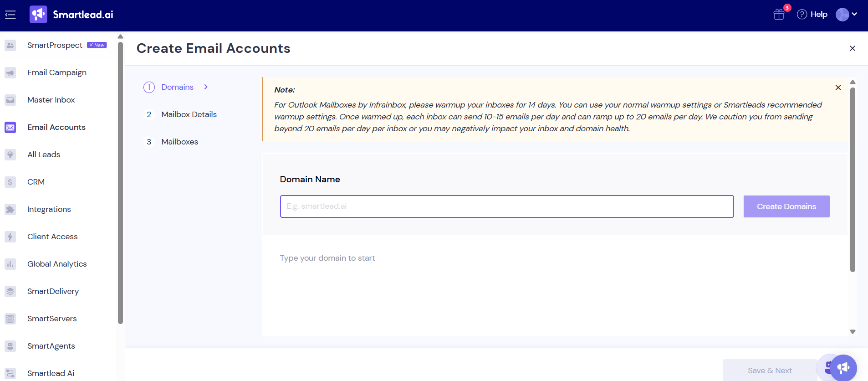Click the Email Campaign megaphone icon

click(x=10, y=72)
